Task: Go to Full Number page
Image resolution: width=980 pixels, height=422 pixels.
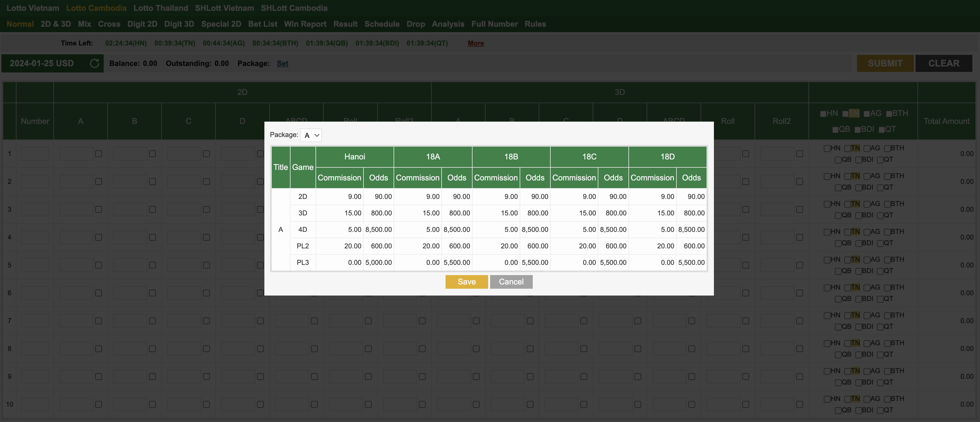Action: (494, 24)
